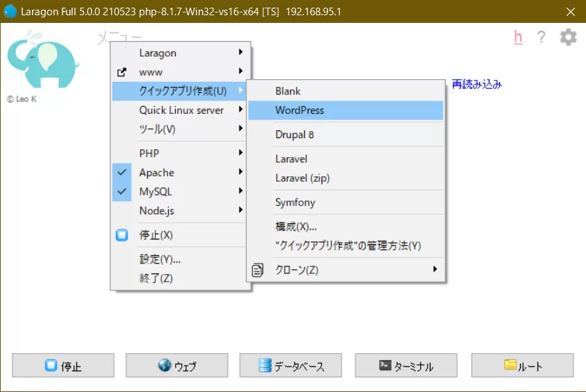This screenshot has width=586, height=392.
Task: Expand the Quick Linux server submenu arrow
Action: click(x=241, y=110)
